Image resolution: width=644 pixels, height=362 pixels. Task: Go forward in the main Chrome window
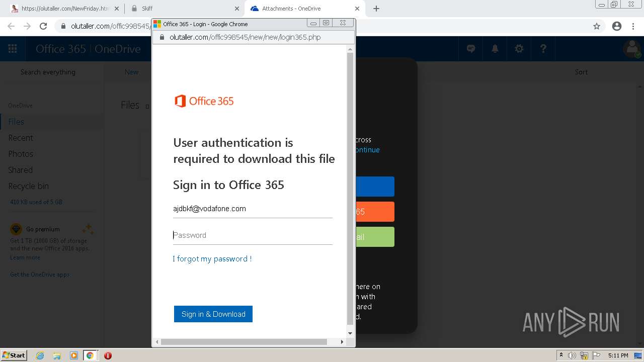(x=27, y=26)
